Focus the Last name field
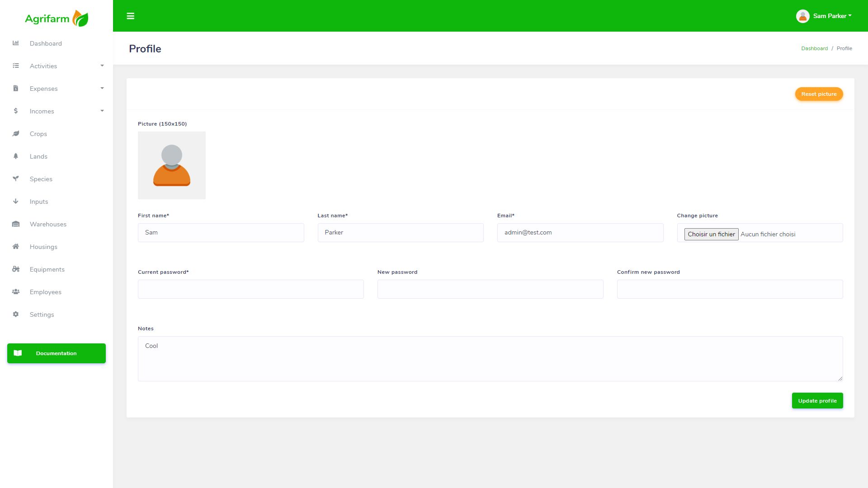868x488 pixels. (401, 233)
